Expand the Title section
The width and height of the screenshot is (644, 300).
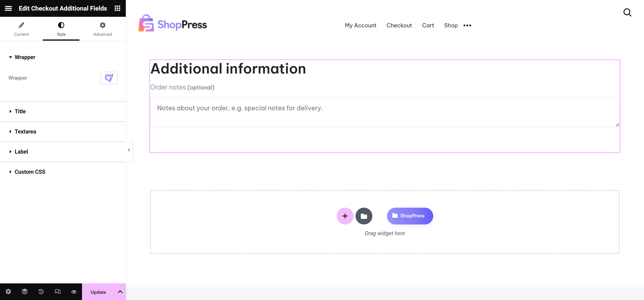pyautogui.click(x=20, y=111)
